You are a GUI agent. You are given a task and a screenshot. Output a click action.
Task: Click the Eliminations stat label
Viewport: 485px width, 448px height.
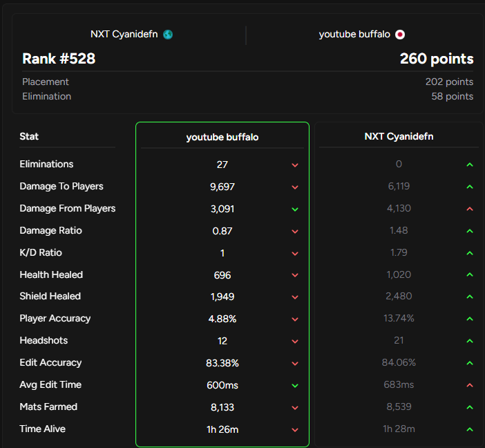click(46, 164)
